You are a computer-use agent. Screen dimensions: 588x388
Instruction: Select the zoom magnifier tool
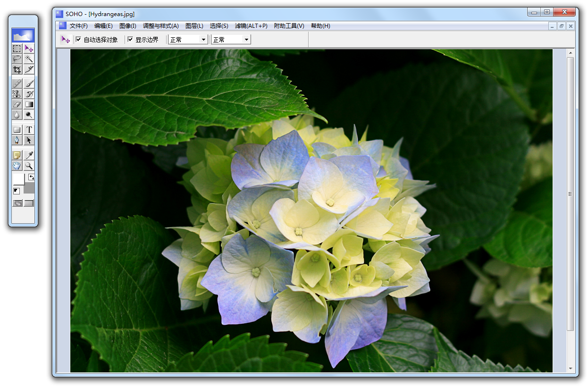(29, 166)
